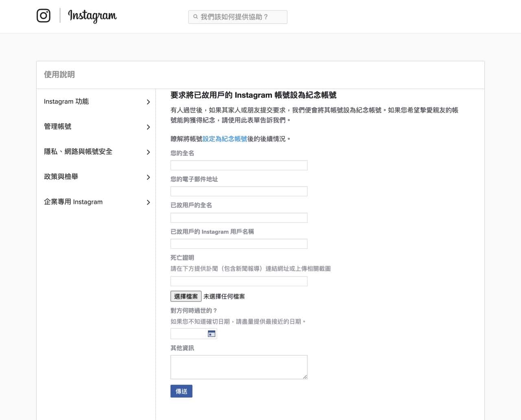Click the 未選擇任何檔案 file status text
521x420 pixels.
coord(224,296)
